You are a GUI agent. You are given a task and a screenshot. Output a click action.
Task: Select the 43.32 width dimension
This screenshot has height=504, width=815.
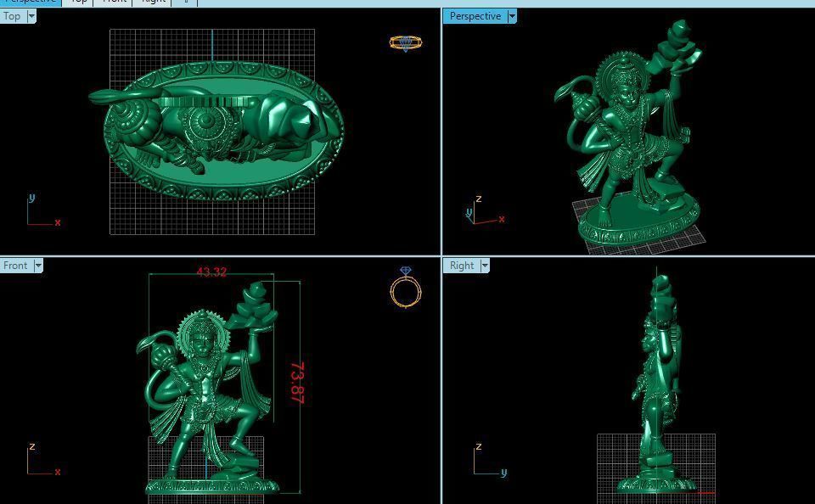pyautogui.click(x=211, y=272)
